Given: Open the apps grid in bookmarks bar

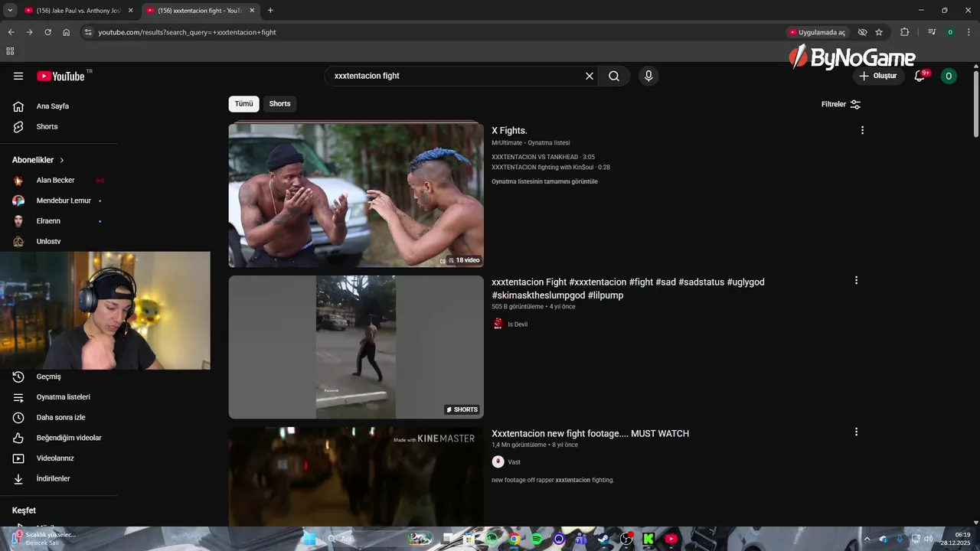Looking at the screenshot, I should coord(10,51).
